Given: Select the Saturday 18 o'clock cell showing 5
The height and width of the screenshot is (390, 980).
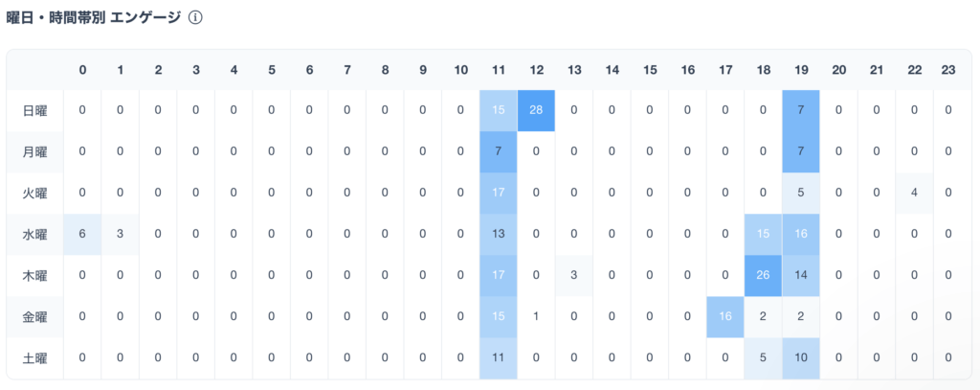Looking at the screenshot, I should [x=763, y=358].
